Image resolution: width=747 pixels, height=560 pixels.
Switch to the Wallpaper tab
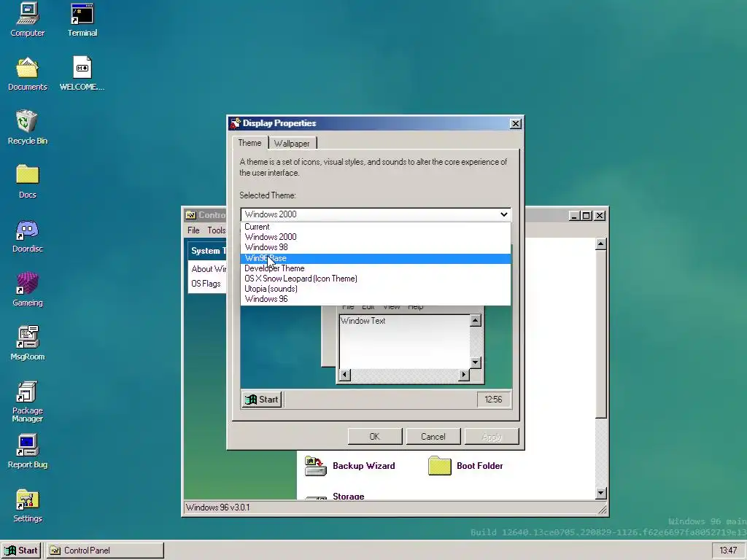(292, 144)
